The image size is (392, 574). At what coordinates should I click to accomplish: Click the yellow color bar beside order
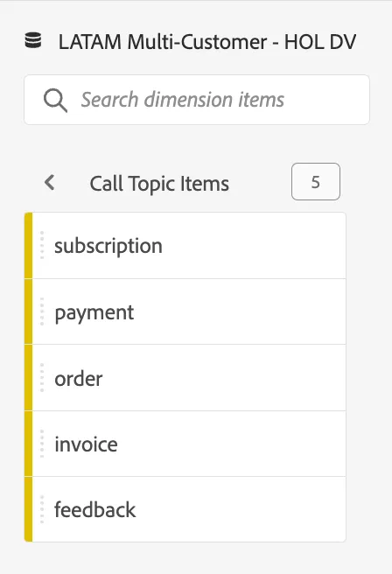tap(29, 378)
